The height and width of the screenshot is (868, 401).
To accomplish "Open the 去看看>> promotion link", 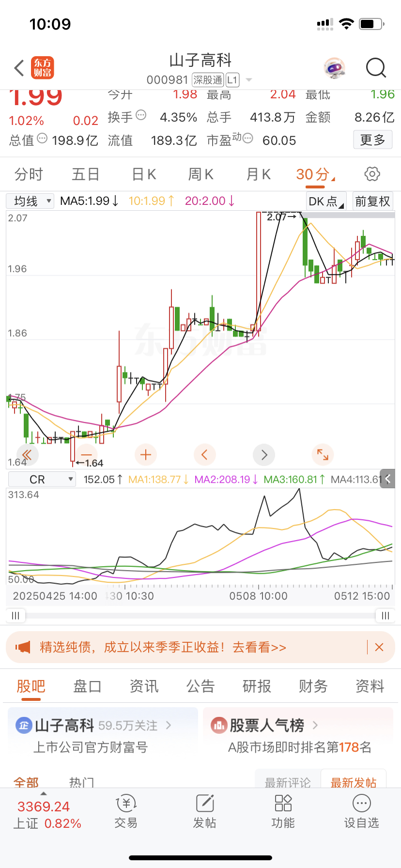I will click(x=260, y=647).
